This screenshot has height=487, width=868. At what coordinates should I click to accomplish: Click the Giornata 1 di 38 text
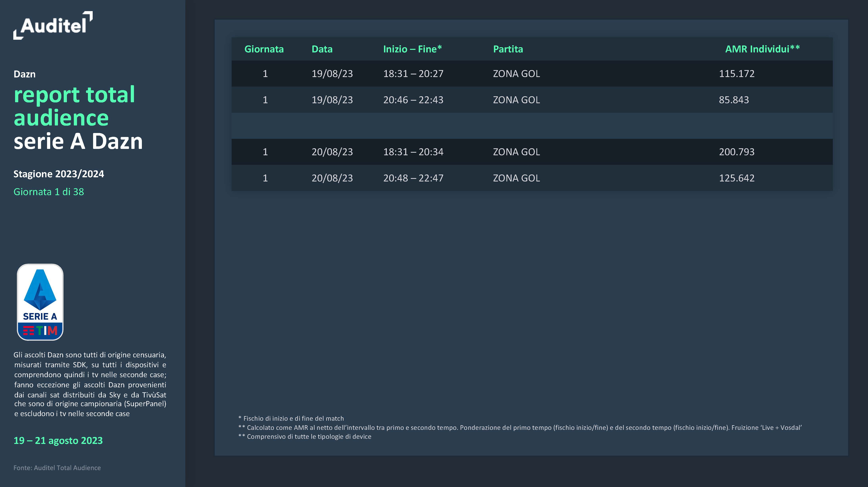[x=49, y=192]
